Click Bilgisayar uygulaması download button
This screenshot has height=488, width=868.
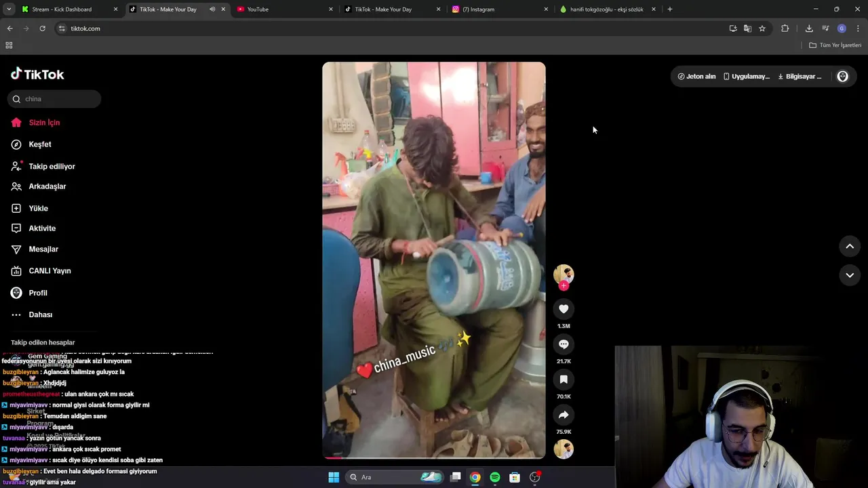coord(800,77)
